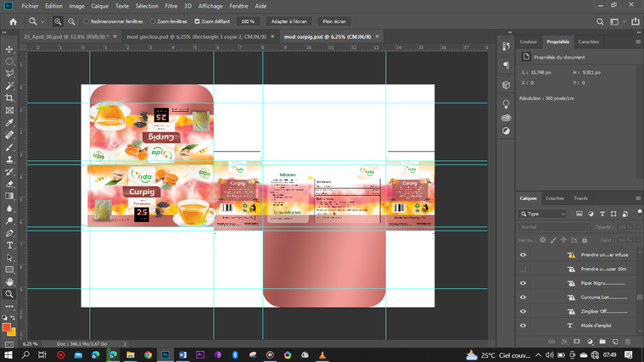Screen dimensions: 644x362
Task: Select the Elliptical Marquee tool
Action: tap(9, 62)
